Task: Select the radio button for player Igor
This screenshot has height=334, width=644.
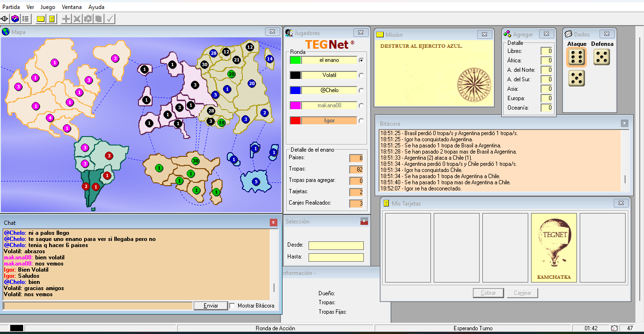Action: tap(361, 120)
